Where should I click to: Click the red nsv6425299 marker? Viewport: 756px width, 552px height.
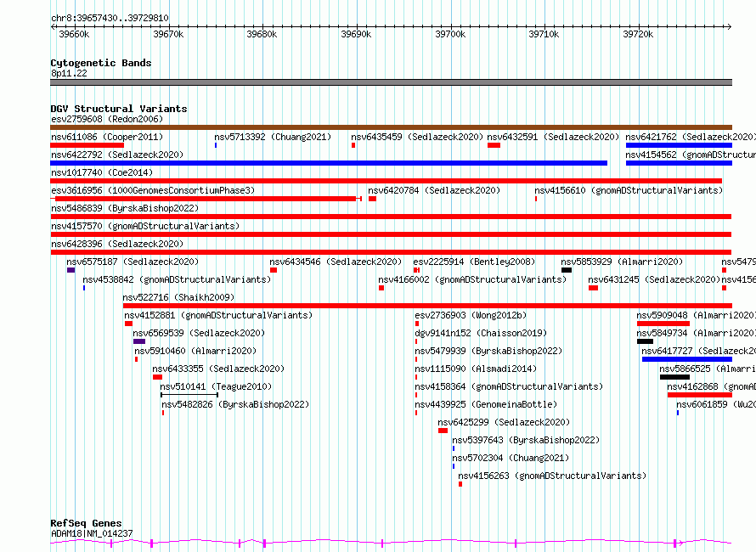point(443,431)
